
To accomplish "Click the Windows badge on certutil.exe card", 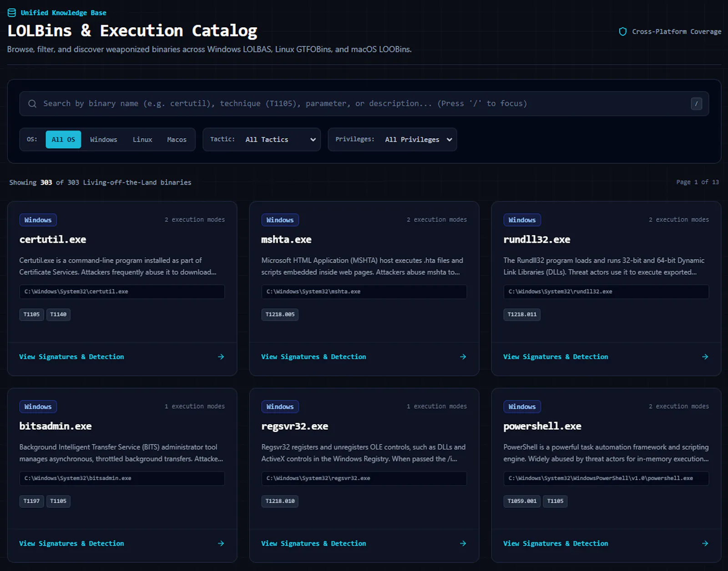I will click(x=38, y=220).
